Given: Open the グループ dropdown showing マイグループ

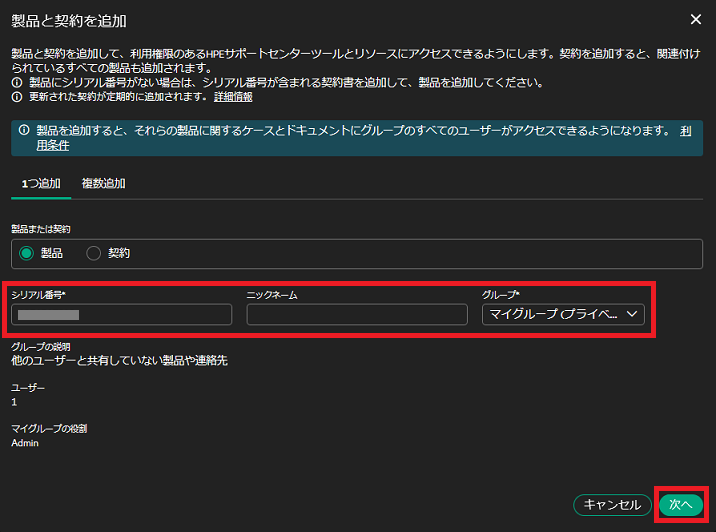Looking at the screenshot, I should click(x=555, y=315).
